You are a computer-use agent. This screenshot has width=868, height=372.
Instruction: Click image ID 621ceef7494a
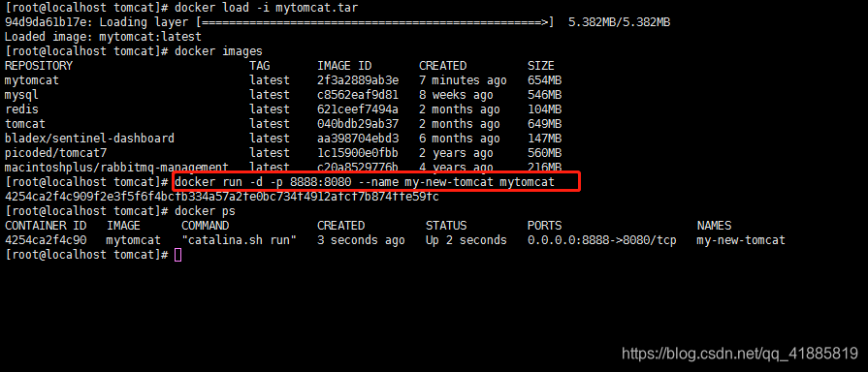[x=358, y=108]
